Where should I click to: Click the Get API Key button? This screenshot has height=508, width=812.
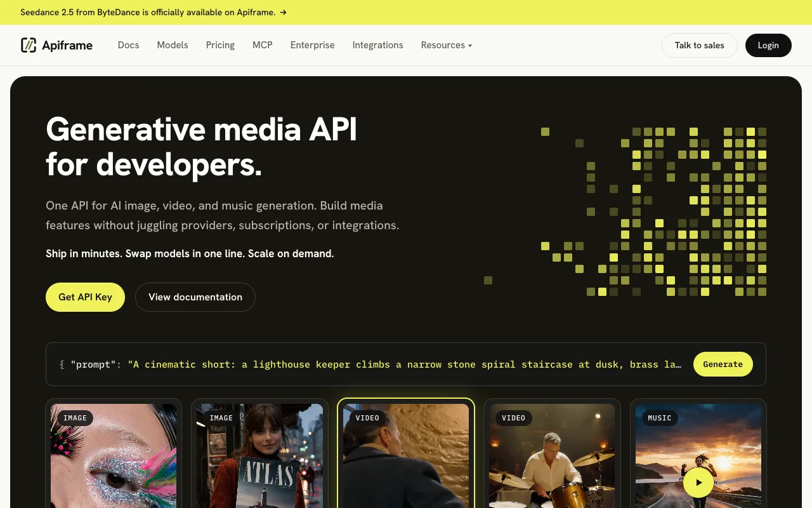[x=85, y=297]
